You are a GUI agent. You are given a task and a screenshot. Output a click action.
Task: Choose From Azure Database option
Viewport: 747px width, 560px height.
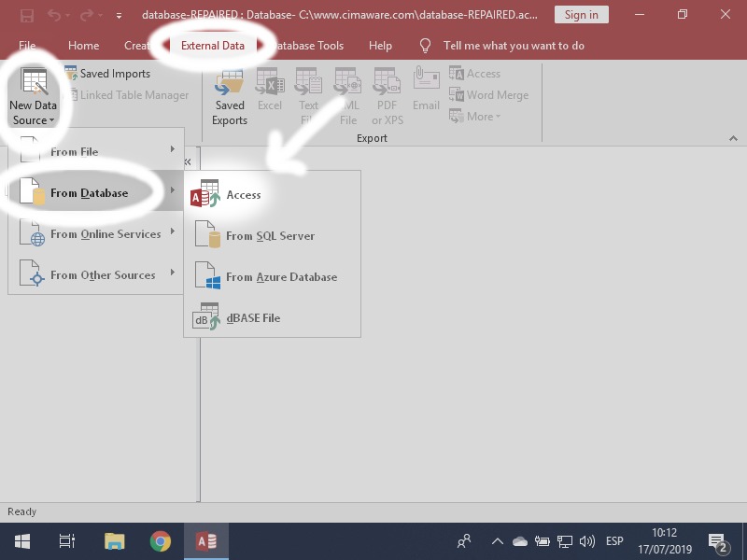[273, 276]
